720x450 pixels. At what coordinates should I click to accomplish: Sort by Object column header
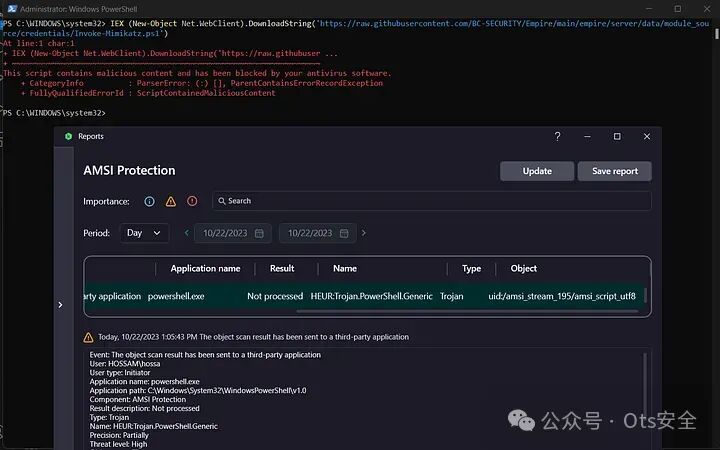523,269
